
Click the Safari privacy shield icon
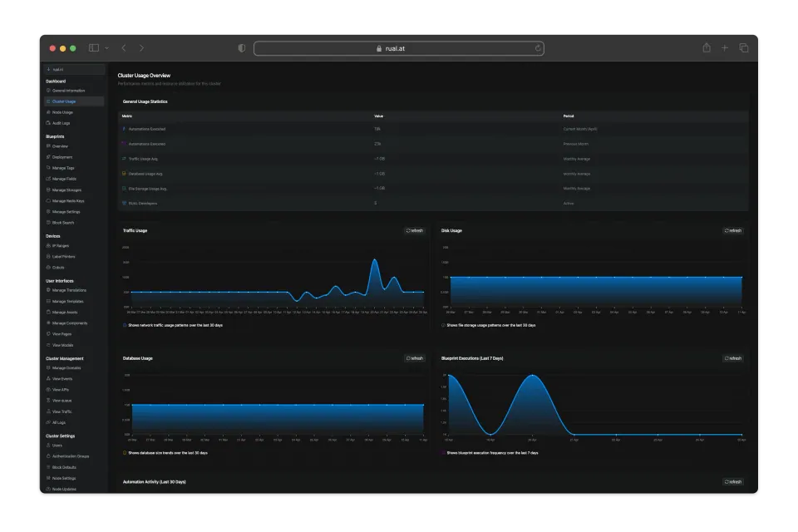[x=242, y=48]
